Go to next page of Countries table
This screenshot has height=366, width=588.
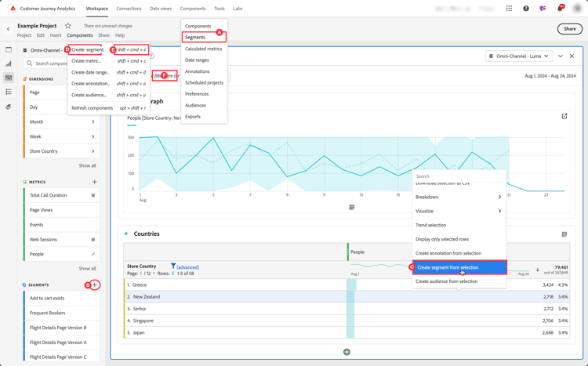(x=154, y=274)
